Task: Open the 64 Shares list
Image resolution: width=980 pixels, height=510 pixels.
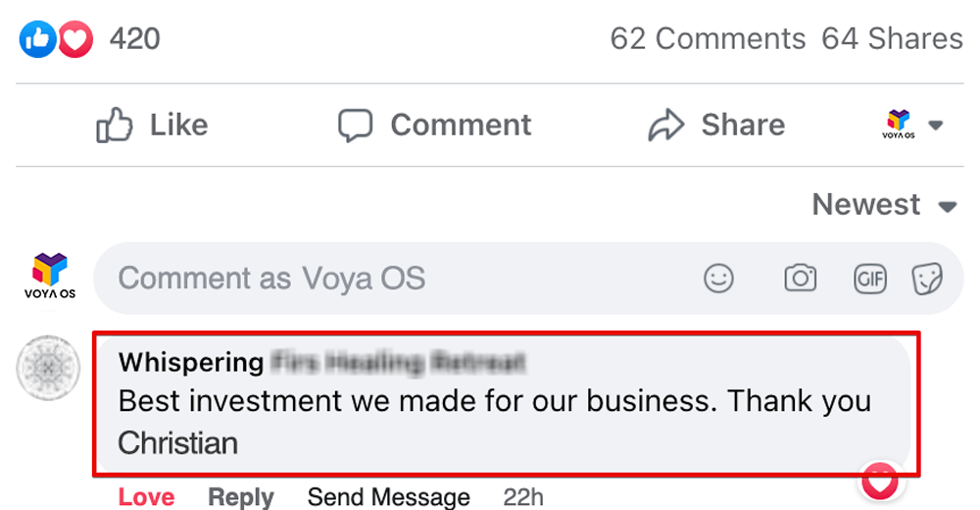Action: [x=892, y=39]
